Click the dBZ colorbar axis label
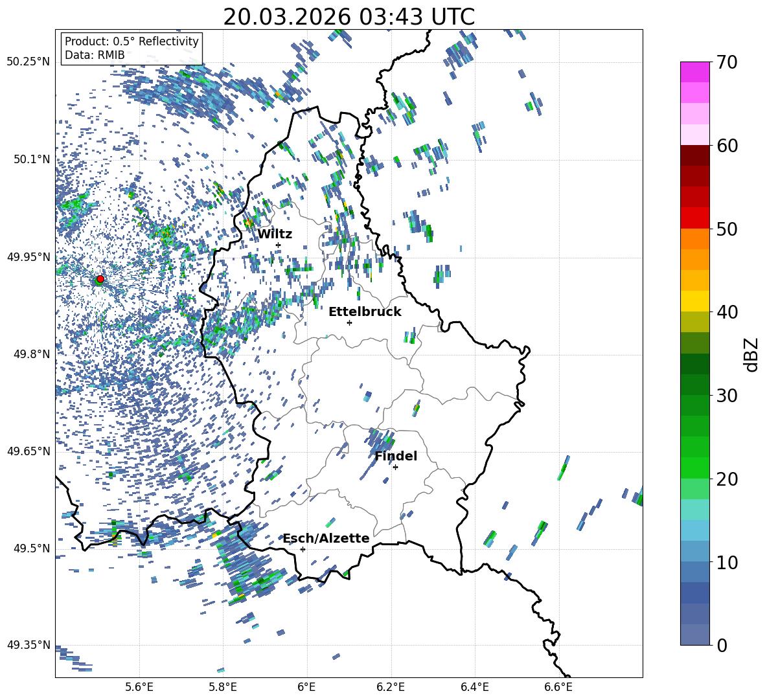Image resolution: width=767 pixels, height=700 pixels. pos(751,354)
